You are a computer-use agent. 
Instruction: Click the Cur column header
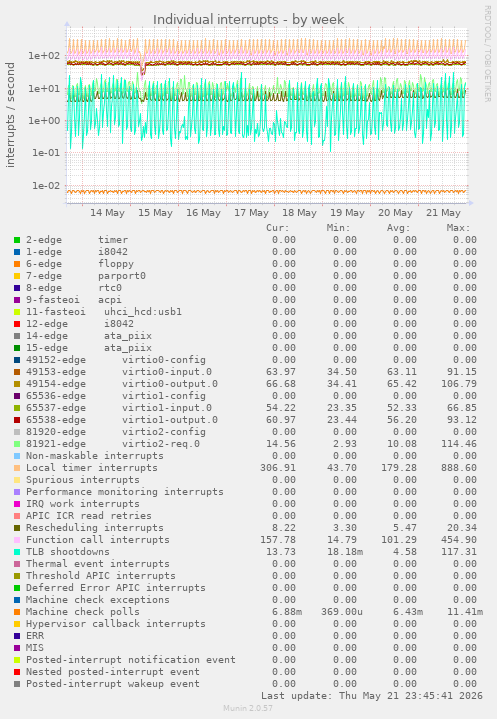click(x=278, y=228)
